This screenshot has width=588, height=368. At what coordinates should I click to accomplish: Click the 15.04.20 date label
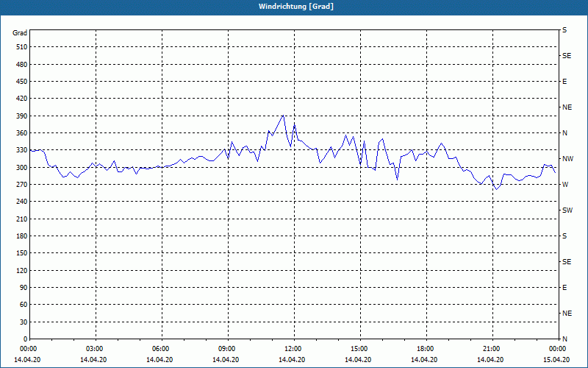[x=556, y=360]
